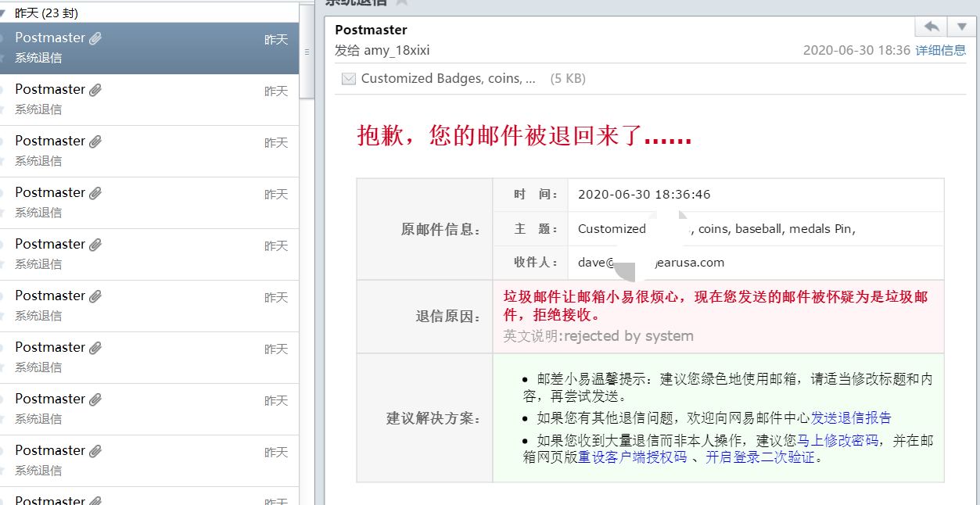Click the envelope icon of the attachment
The width and height of the screenshot is (980, 505).
tap(349, 78)
